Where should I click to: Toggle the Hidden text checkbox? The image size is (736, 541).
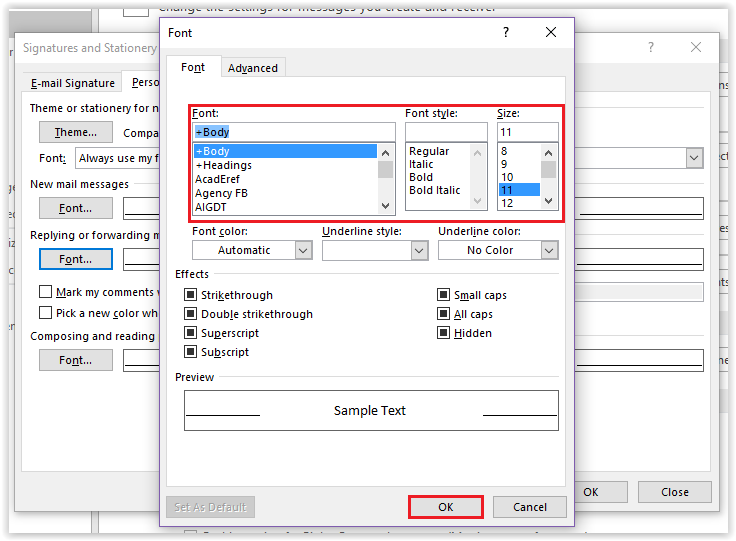coord(444,333)
